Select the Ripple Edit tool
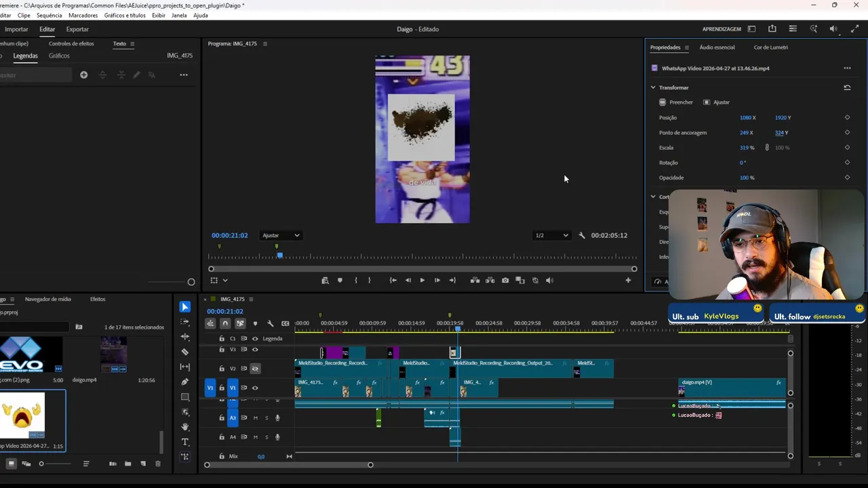The height and width of the screenshot is (488, 868). (185, 337)
